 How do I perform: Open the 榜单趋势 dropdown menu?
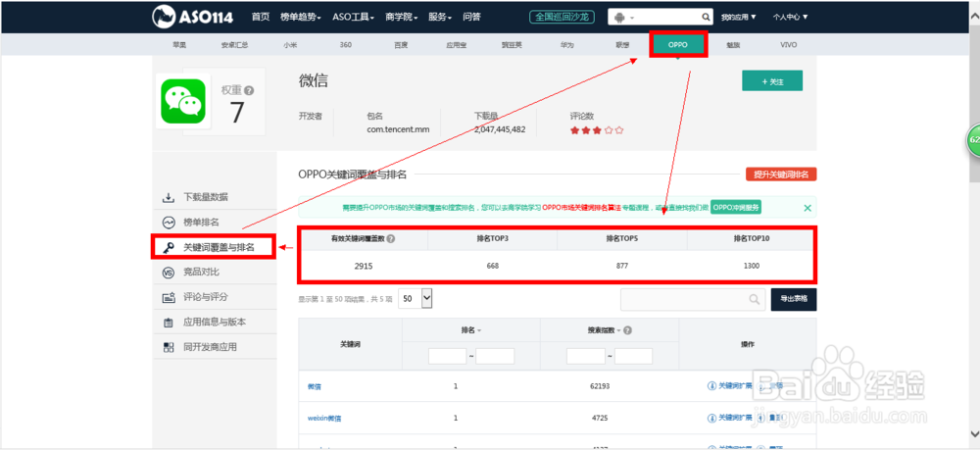pos(301,18)
